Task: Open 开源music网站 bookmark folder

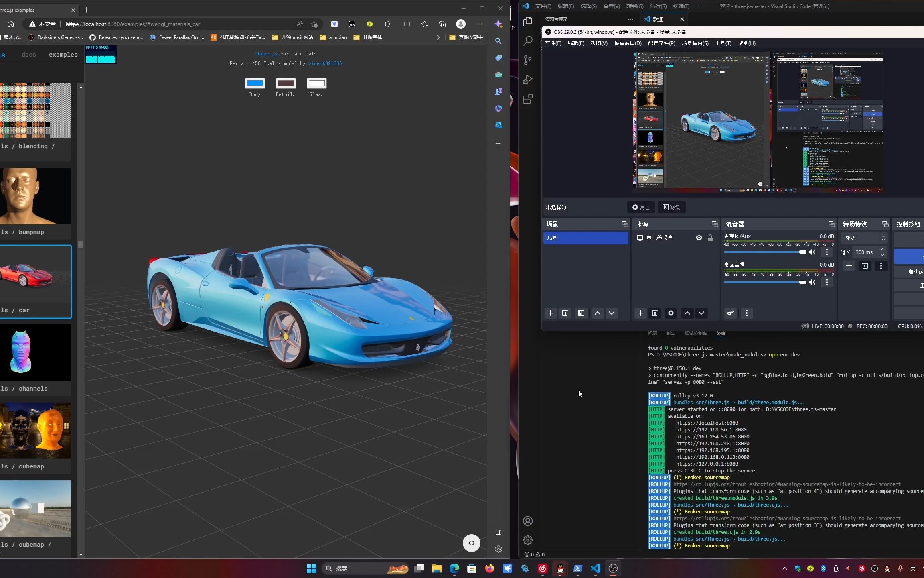Action: 292,37
